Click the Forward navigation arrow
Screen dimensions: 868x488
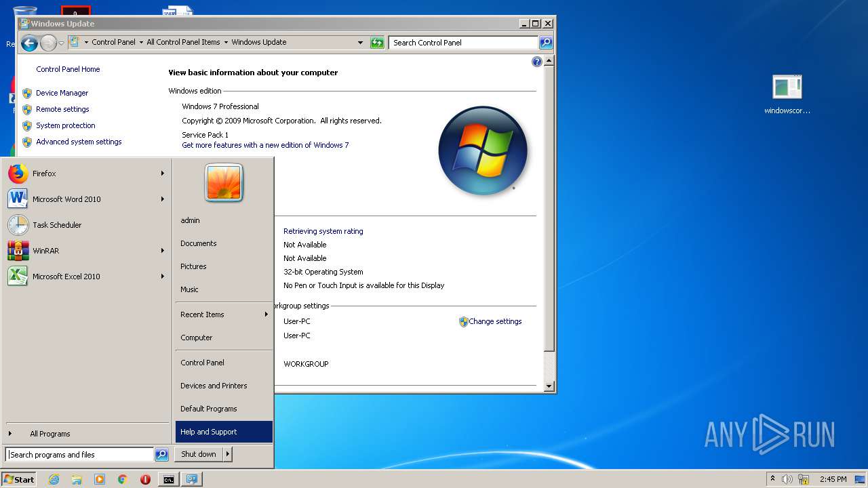(x=48, y=43)
